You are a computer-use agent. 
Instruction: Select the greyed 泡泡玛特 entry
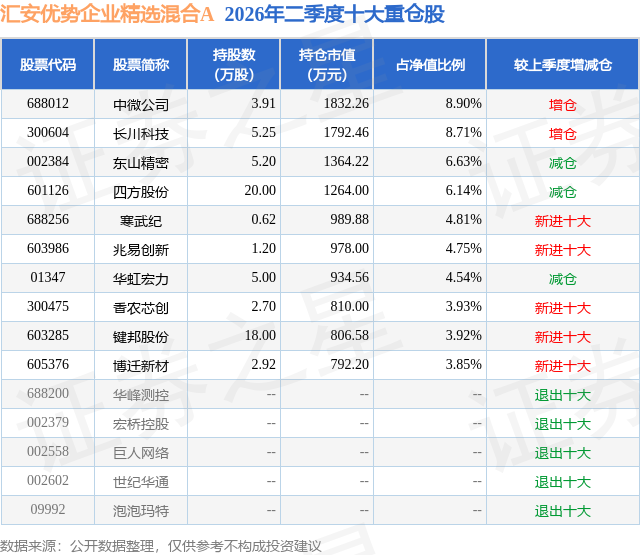(x=141, y=511)
